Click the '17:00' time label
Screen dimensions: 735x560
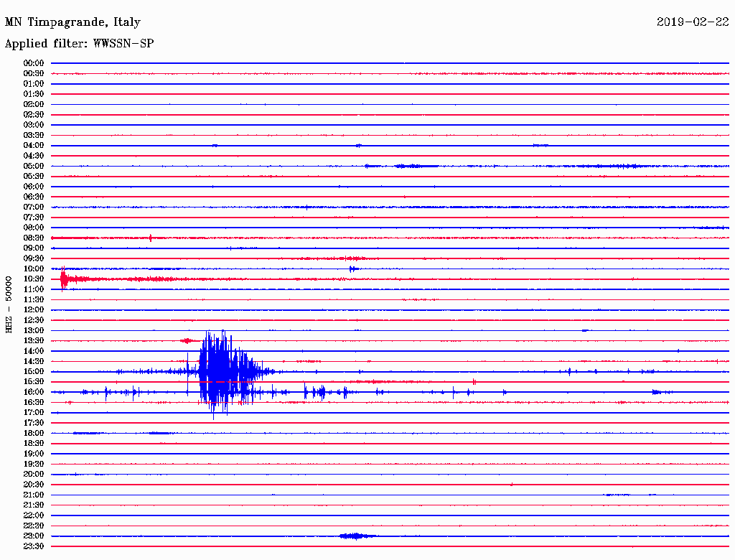pos(33,413)
